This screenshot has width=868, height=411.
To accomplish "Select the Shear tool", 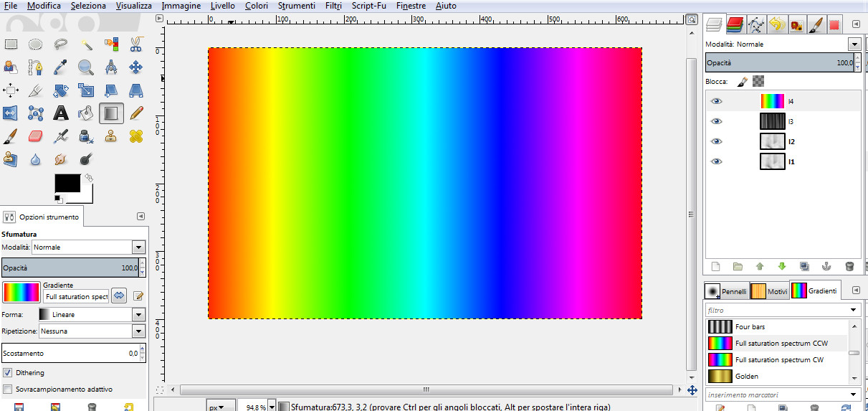I will coord(111,90).
